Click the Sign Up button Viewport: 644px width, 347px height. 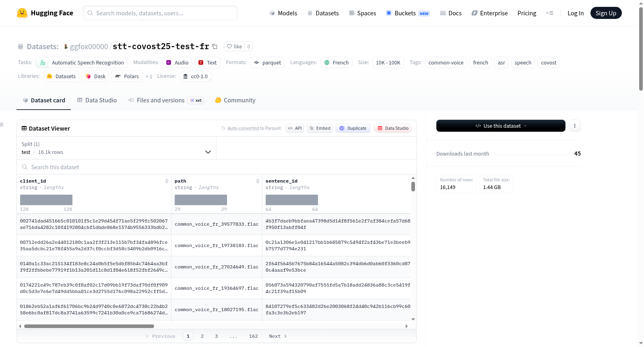click(x=606, y=13)
